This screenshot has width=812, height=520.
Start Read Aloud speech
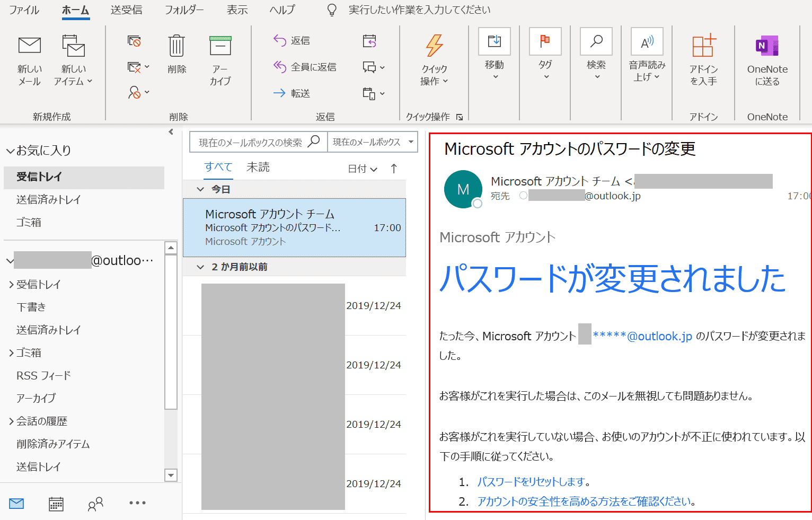click(x=647, y=55)
